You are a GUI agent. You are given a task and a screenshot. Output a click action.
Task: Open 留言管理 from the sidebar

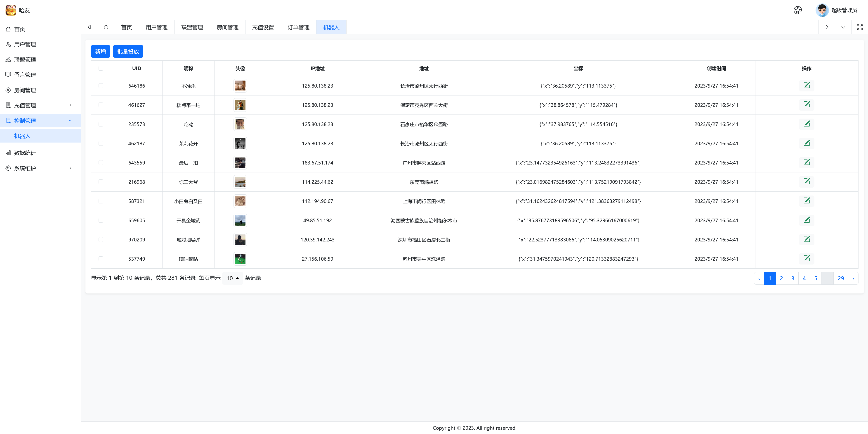(25, 74)
